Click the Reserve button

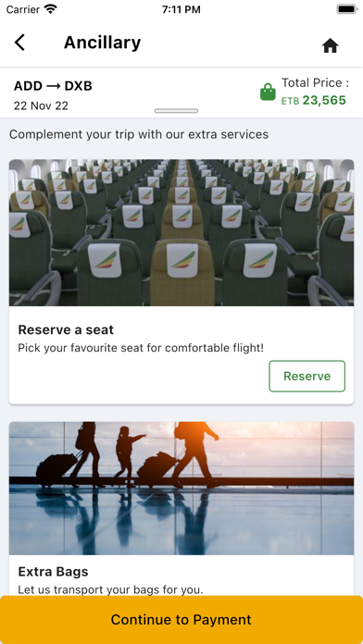click(x=307, y=377)
